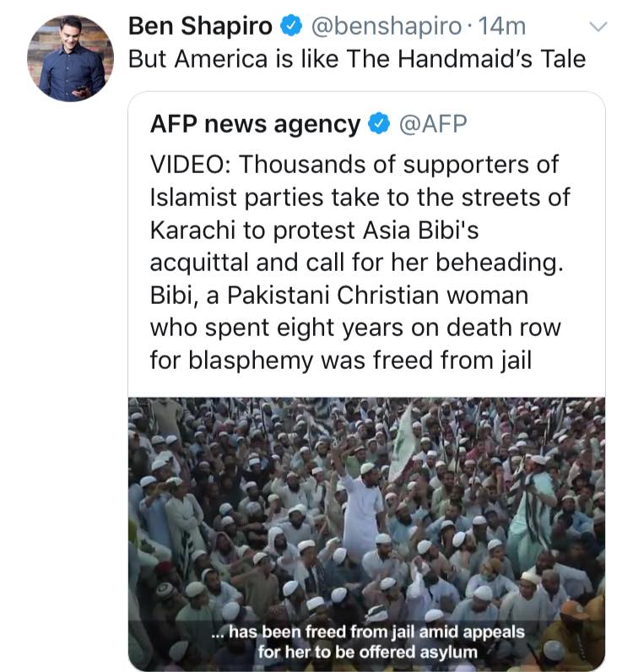Click the 'Karachi' word in quoted tweet
This screenshot has height=672, width=633.
point(193,230)
